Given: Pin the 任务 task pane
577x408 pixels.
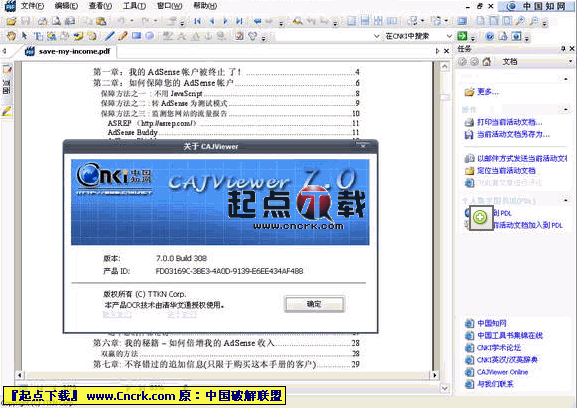Looking at the screenshot, I should pyautogui.click(x=563, y=49).
